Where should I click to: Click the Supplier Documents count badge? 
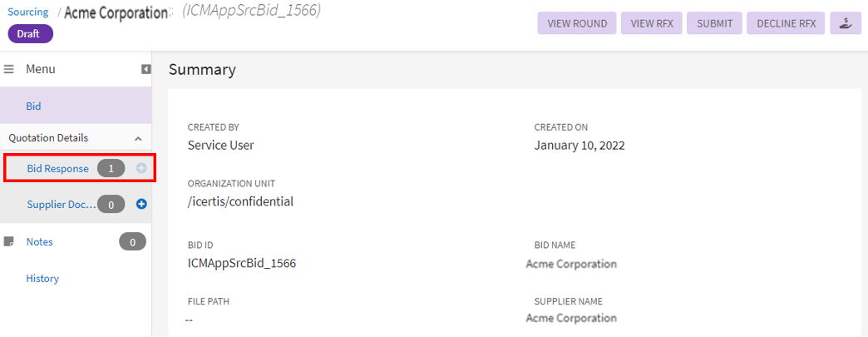pyautogui.click(x=111, y=204)
